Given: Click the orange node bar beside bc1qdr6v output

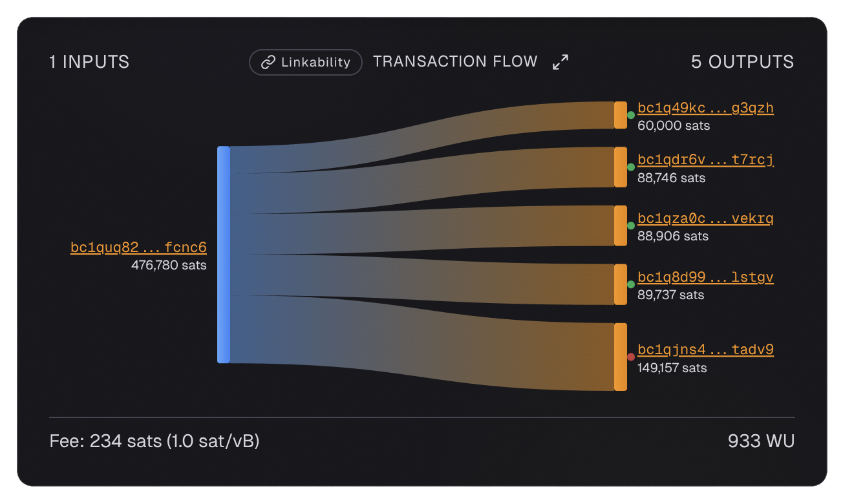Looking at the screenshot, I should click(x=621, y=167).
